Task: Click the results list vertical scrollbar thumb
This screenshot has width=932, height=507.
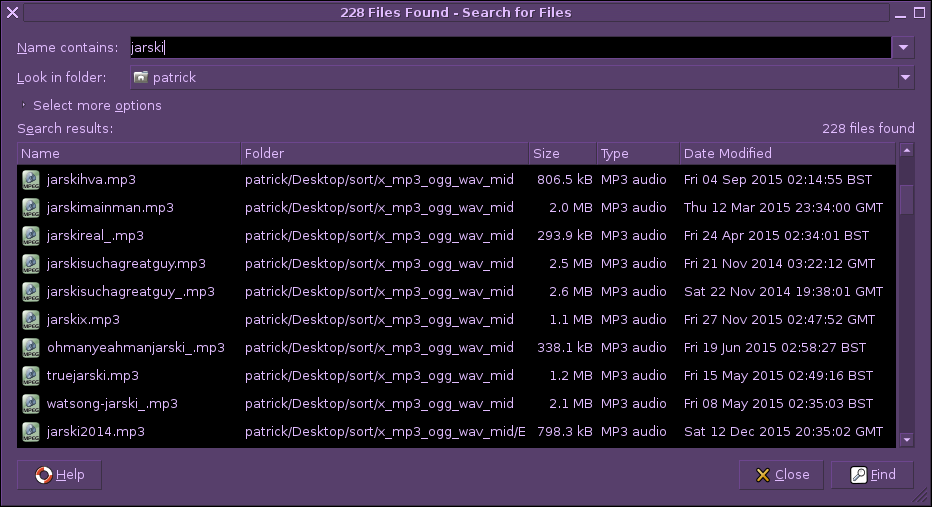Action: (906, 199)
